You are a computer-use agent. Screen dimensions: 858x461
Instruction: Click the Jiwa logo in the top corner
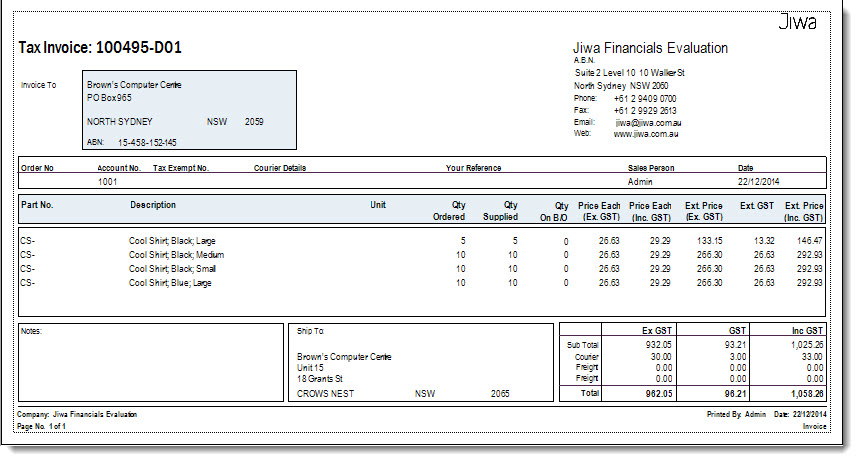click(797, 22)
